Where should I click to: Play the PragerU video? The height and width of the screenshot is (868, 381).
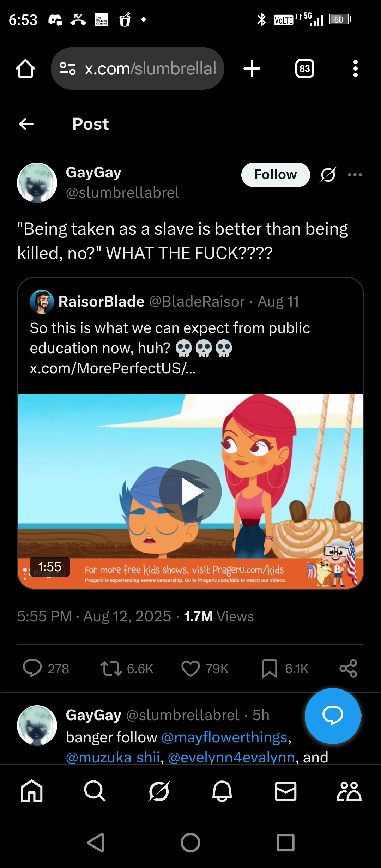(190, 491)
